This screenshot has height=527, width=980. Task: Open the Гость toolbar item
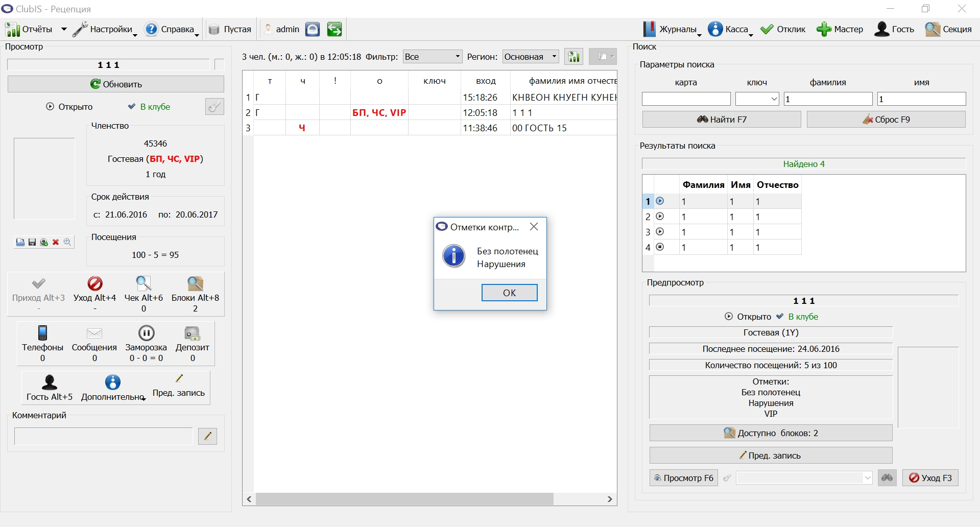[894, 29]
